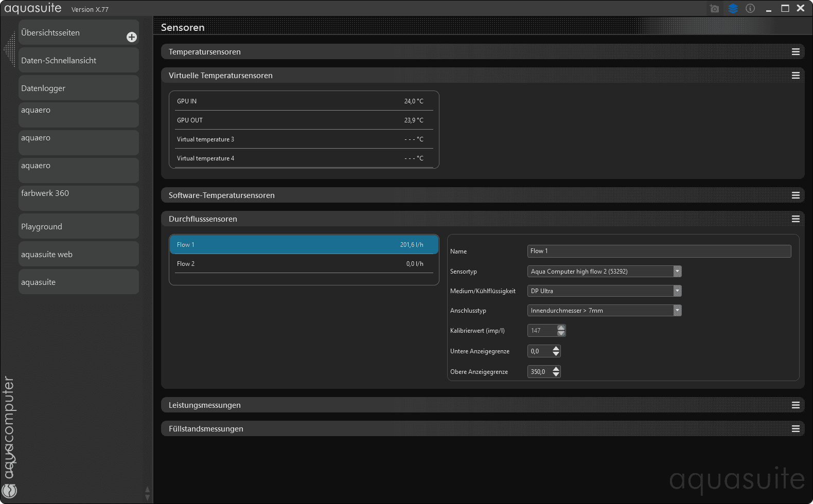This screenshot has height=504, width=813.
Task: Open the Sensortyp dropdown
Action: [x=604, y=272]
